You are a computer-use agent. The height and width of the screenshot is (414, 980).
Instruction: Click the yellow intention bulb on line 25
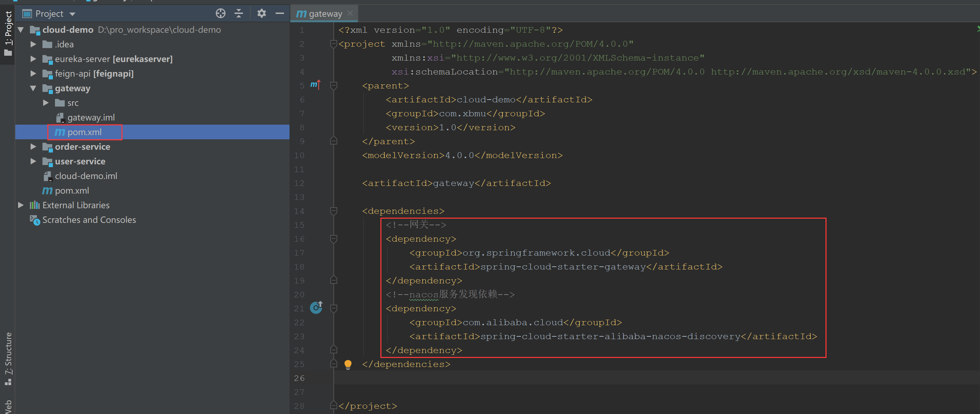coord(348,365)
